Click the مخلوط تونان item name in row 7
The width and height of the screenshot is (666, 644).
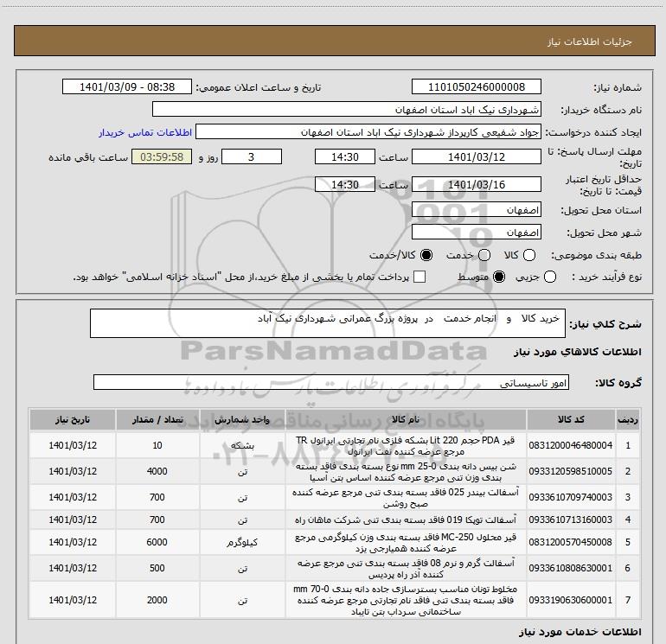click(406, 600)
